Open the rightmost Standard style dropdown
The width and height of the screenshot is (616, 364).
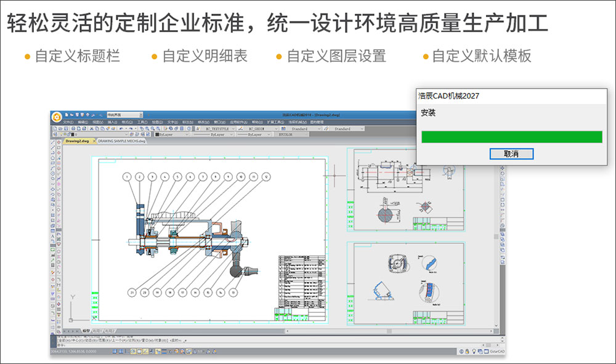347,128
